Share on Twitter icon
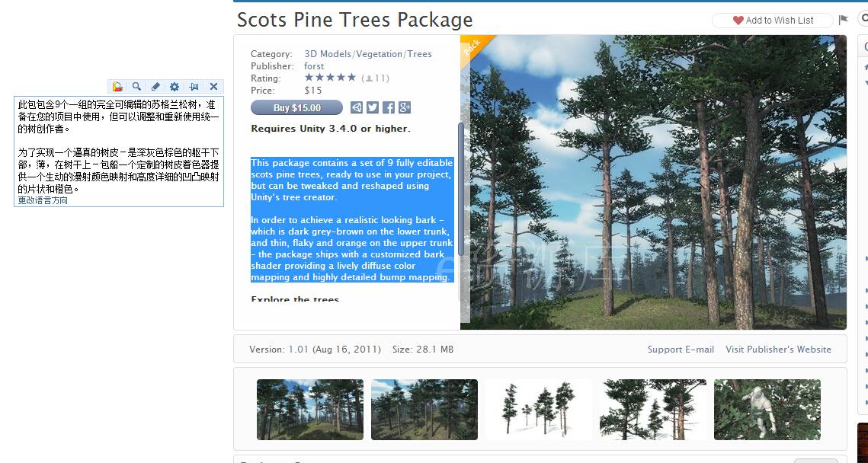 (x=373, y=107)
